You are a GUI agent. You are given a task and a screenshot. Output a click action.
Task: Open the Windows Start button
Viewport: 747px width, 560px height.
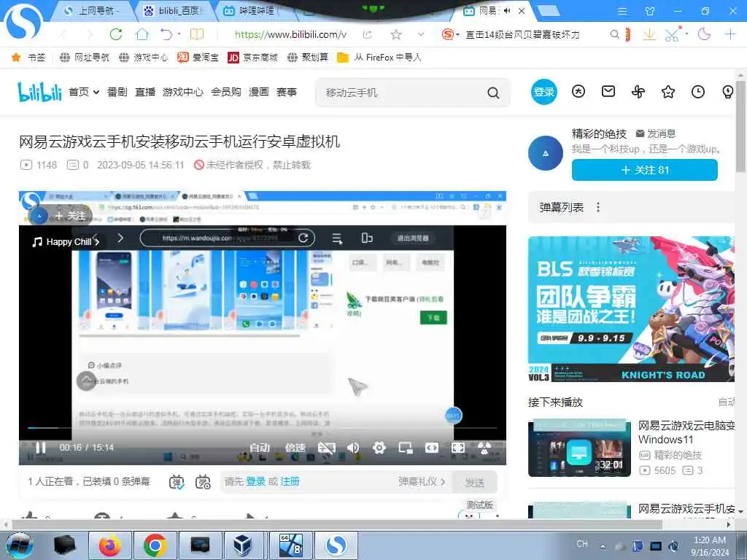(x=19, y=545)
